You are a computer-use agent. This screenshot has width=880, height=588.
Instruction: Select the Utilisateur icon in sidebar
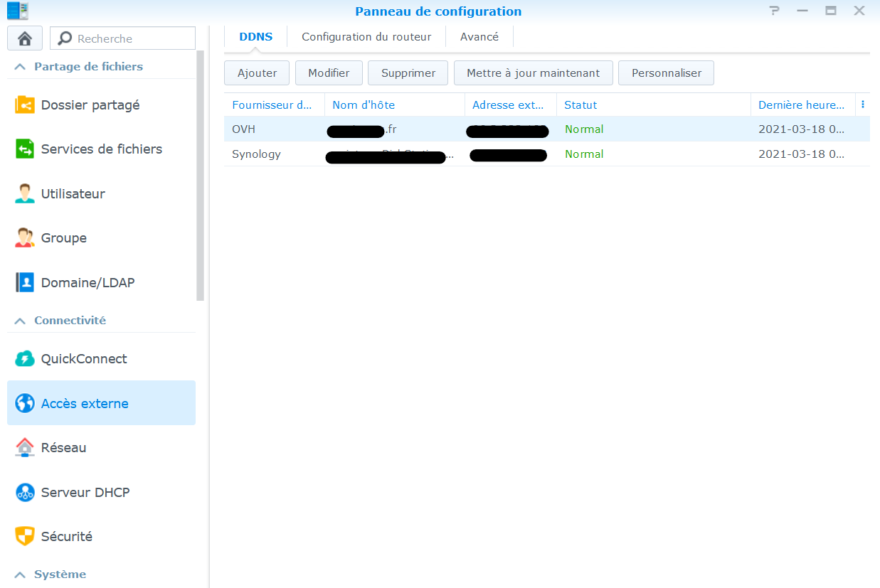(x=25, y=193)
